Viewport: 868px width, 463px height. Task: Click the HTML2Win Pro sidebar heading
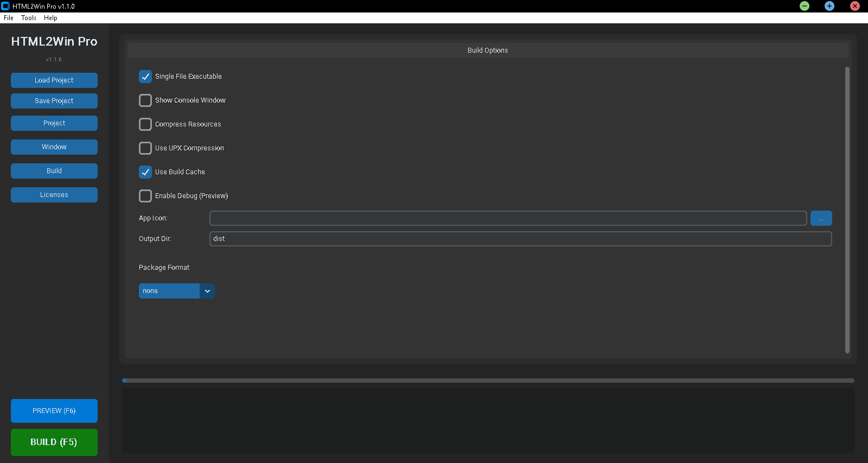(x=54, y=42)
